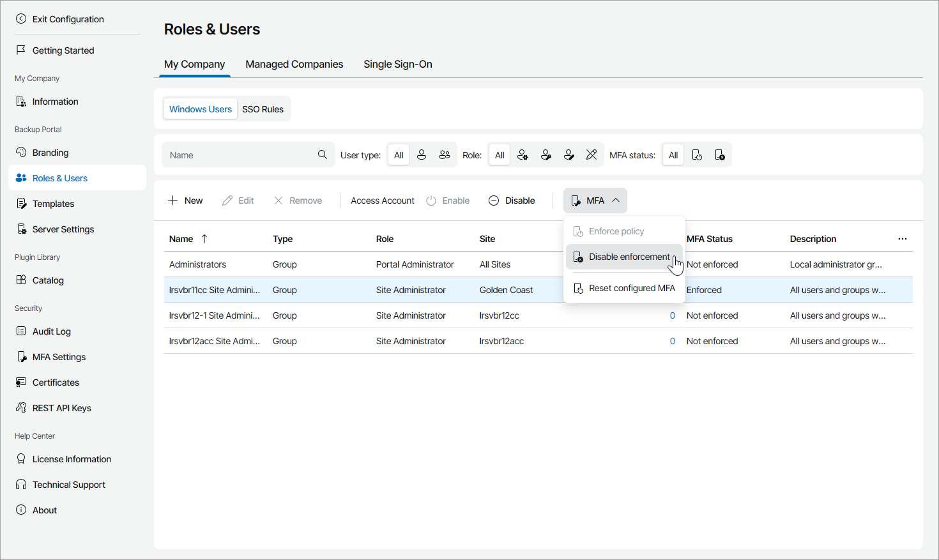939x560 pixels.
Task: Open column options three-dot menu
Action: [x=902, y=239]
